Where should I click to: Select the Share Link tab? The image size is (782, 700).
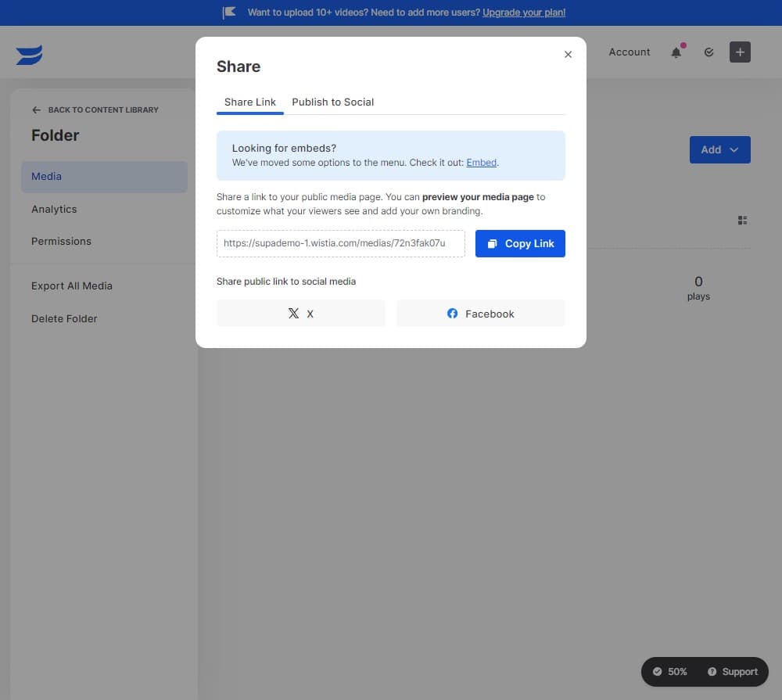pos(250,102)
